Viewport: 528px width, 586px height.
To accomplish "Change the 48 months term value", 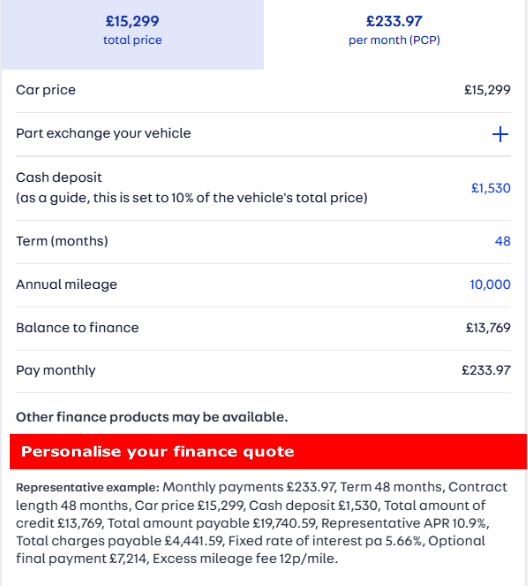I will point(503,241).
